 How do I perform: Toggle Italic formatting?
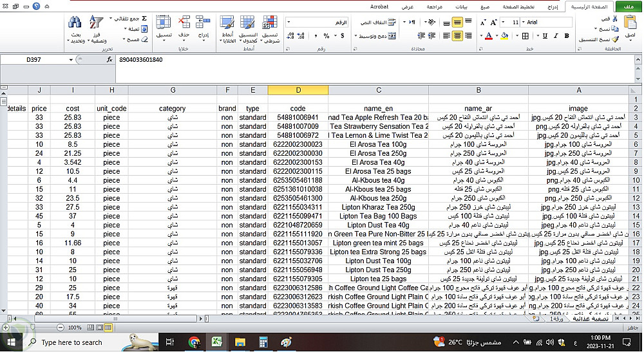pyautogui.click(x=556, y=36)
